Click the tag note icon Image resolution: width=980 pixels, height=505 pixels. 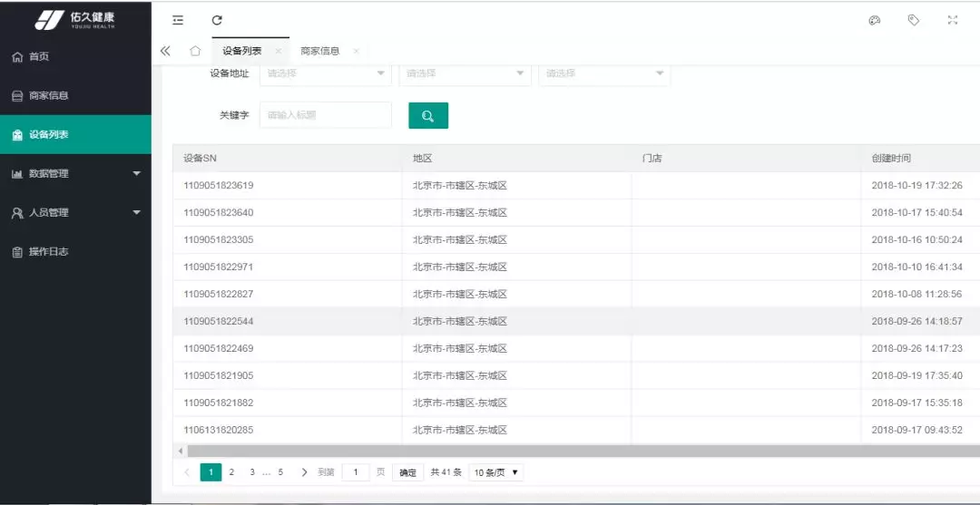tap(913, 20)
